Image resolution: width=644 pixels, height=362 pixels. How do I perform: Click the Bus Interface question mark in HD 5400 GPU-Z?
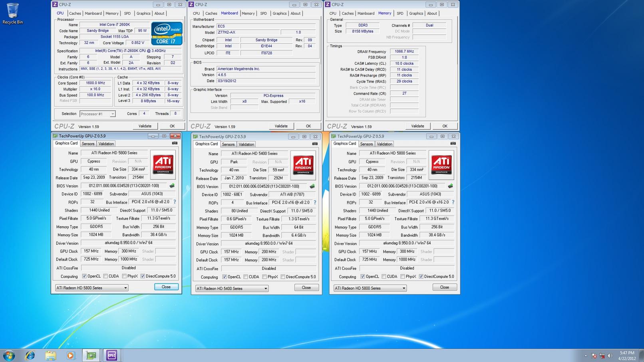pos(315,203)
